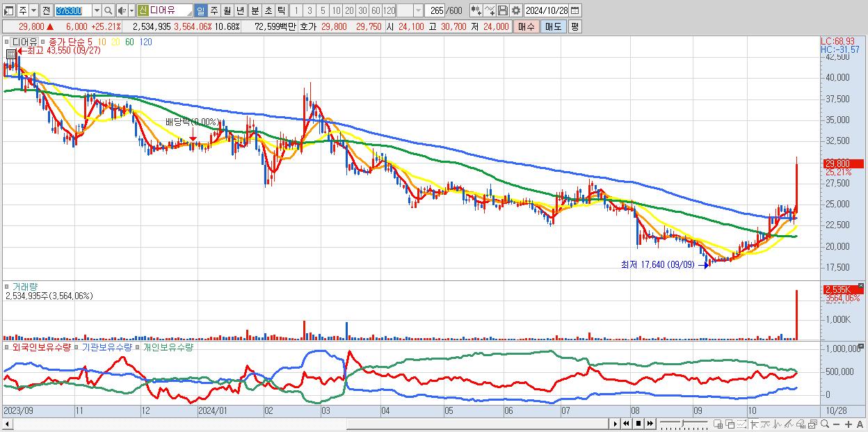Select the 초 (second) period toggle
Image resolution: width=868 pixels, height=432 pixels.
pos(268,11)
